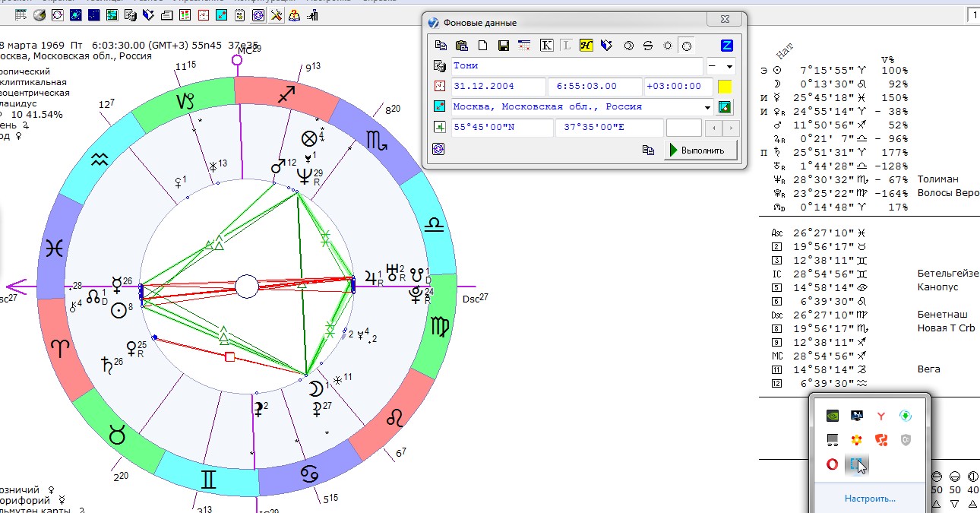Click the swap arrows icon in dialog
Viewport: 980px width, 513px height.
(648, 46)
